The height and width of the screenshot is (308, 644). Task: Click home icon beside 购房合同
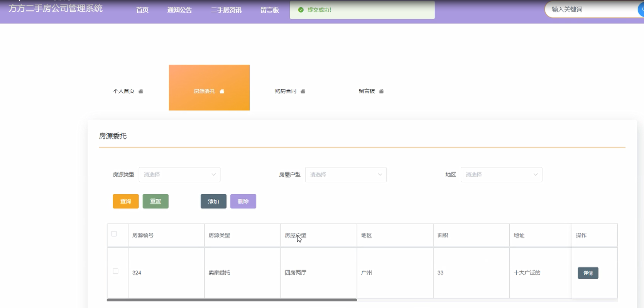click(x=303, y=91)
